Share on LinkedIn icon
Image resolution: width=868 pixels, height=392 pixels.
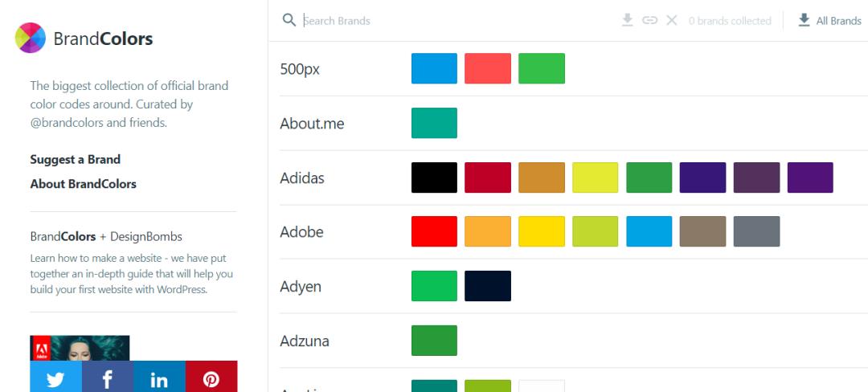[159, 378]
